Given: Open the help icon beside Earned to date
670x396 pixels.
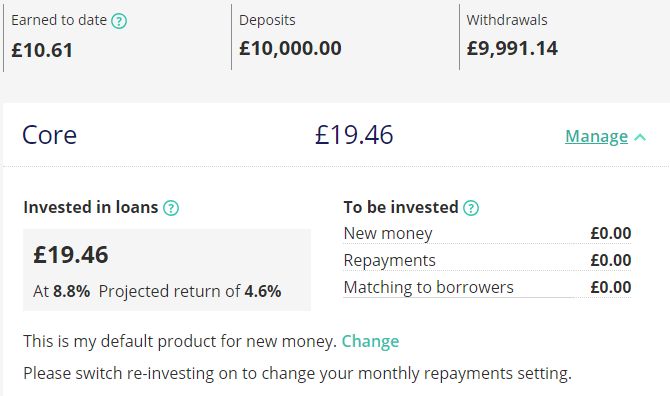Looking at the screenshot, I should coord(119,21).
